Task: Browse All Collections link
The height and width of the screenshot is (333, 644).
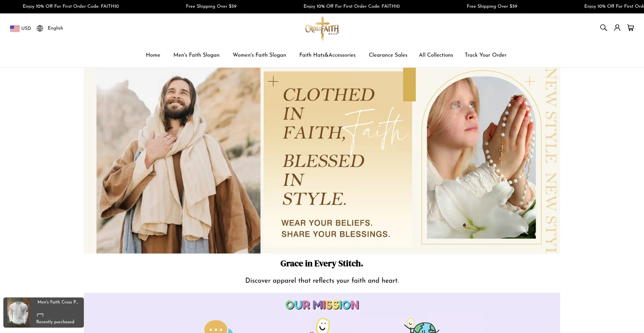Action: [436, 55]
